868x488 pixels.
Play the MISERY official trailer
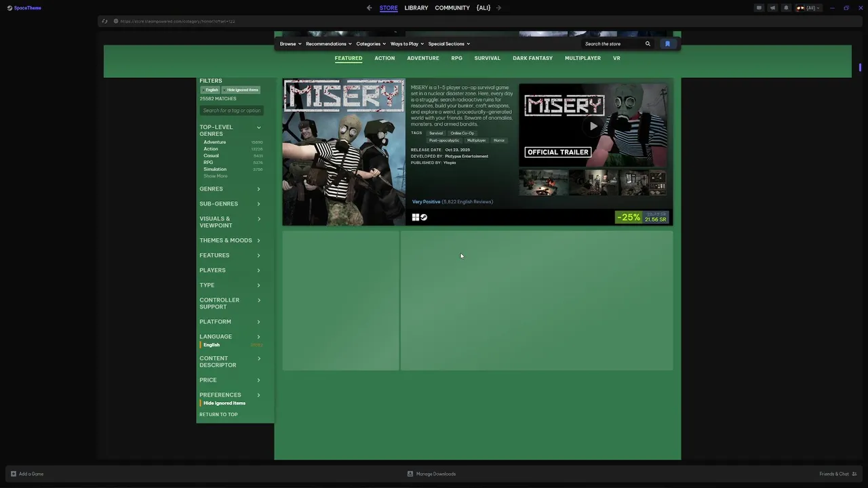(593, 126)
